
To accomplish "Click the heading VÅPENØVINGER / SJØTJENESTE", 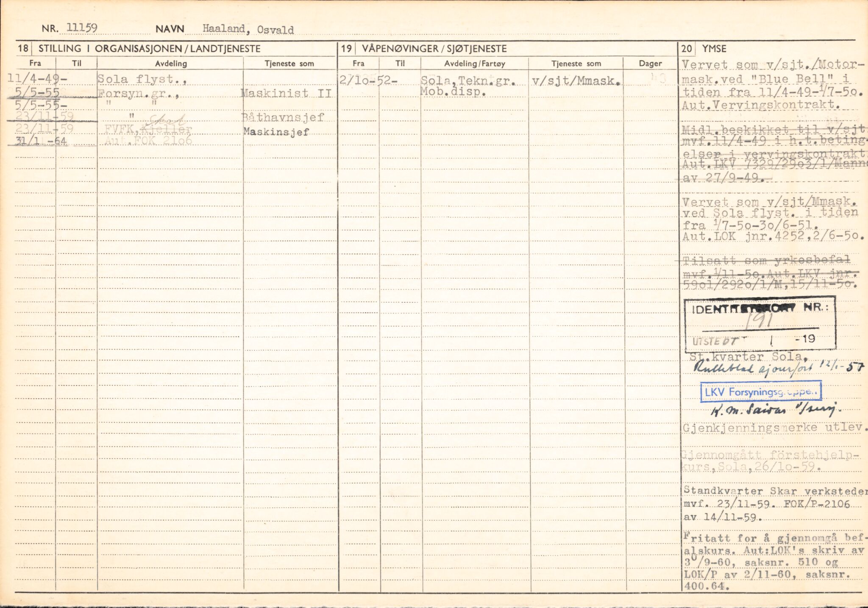I will [x=434, y=49].
